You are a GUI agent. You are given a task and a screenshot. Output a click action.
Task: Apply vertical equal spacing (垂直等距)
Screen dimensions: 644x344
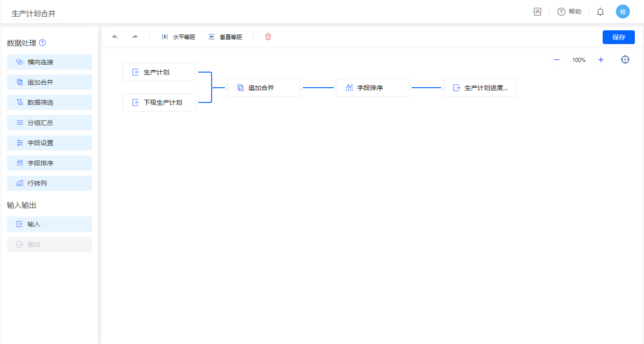pyautogui.click(x=225, y=37)
